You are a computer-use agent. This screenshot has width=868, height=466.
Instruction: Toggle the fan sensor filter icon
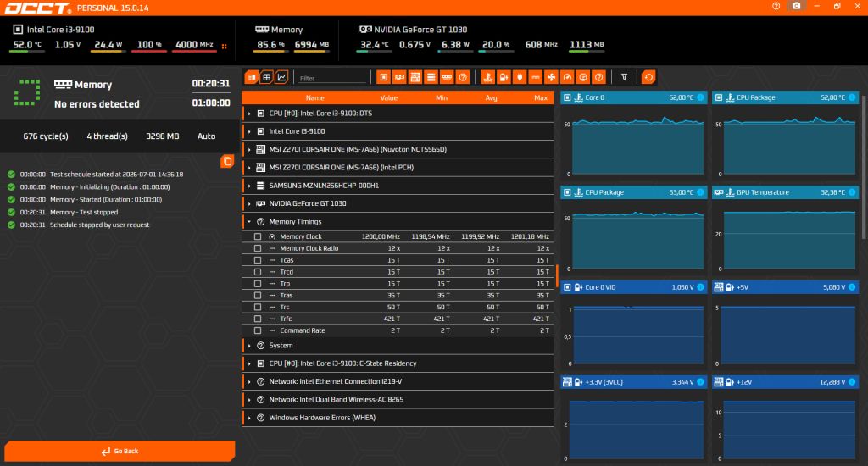pos(551,77)
